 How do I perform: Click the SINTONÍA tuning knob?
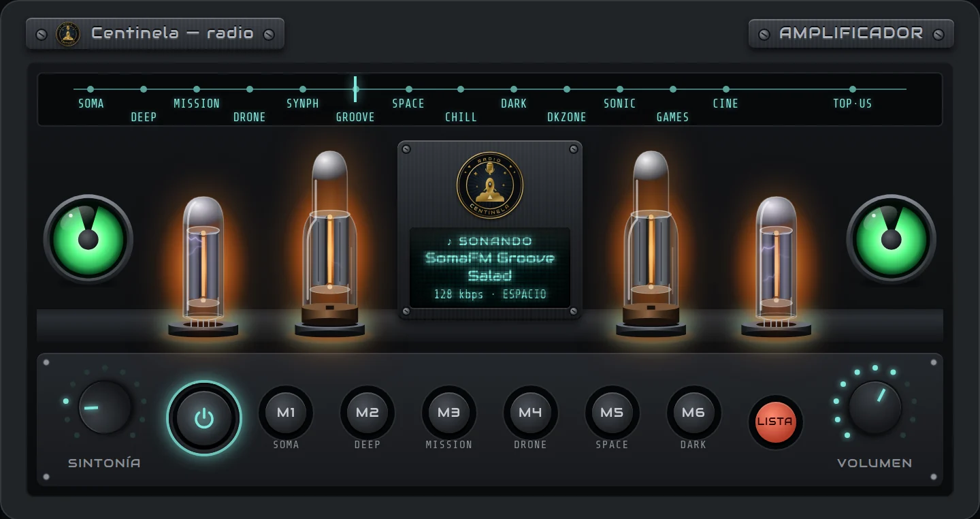click(x=105, y=408)
